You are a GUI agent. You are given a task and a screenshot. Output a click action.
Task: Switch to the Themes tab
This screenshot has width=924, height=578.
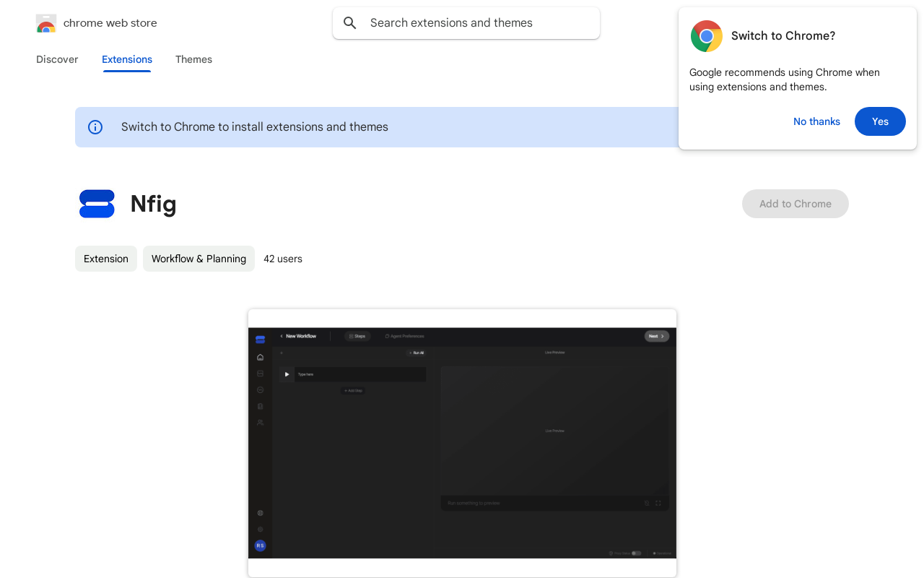coord(193,59)
